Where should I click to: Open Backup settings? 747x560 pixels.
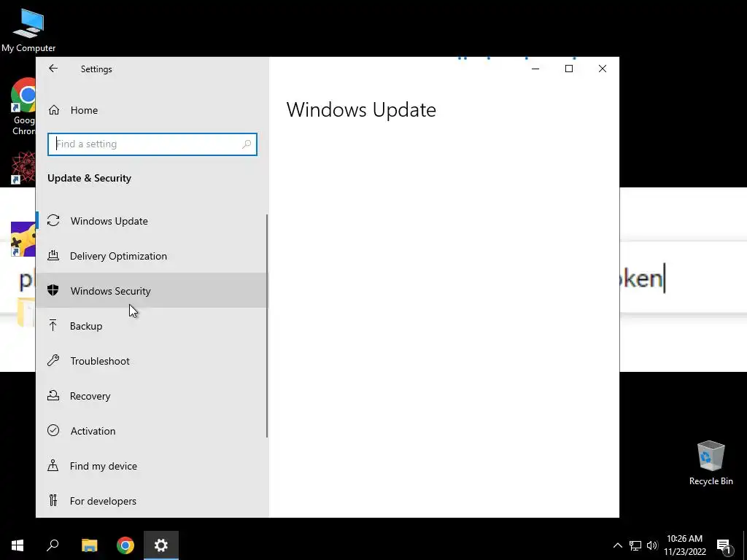point(152,326)
